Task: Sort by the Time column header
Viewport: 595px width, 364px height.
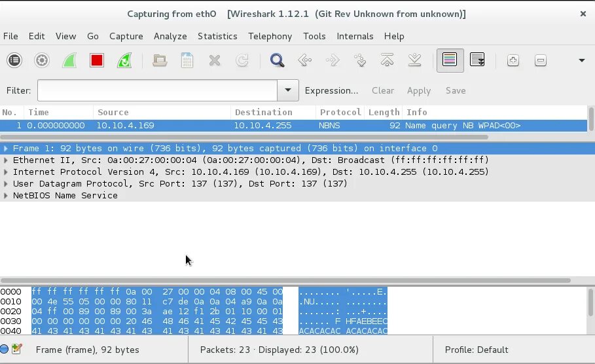Action: coord(59,113)
